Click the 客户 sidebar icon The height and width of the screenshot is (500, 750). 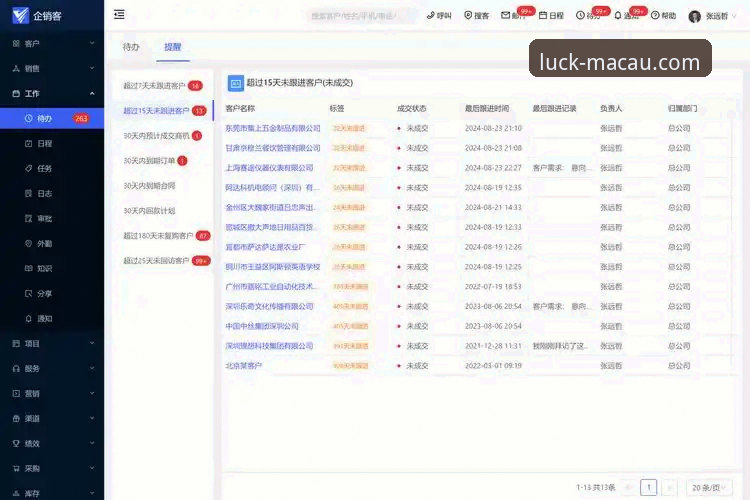tap(16, 44)
